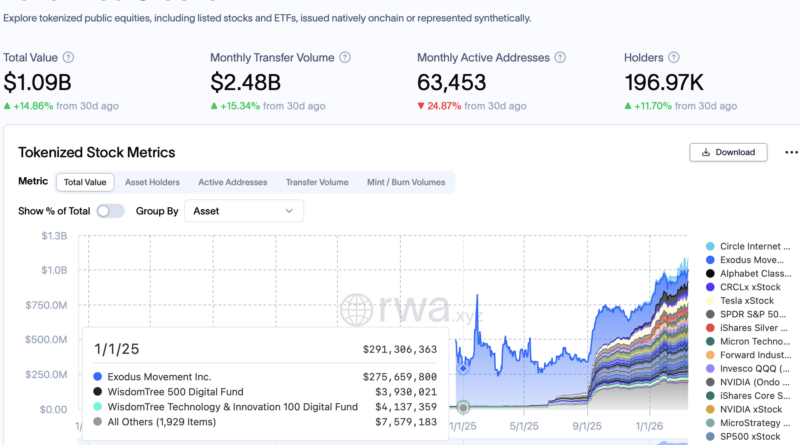
Task: Click the NVIDIA xStock legend entry
Action: point(750,409)
